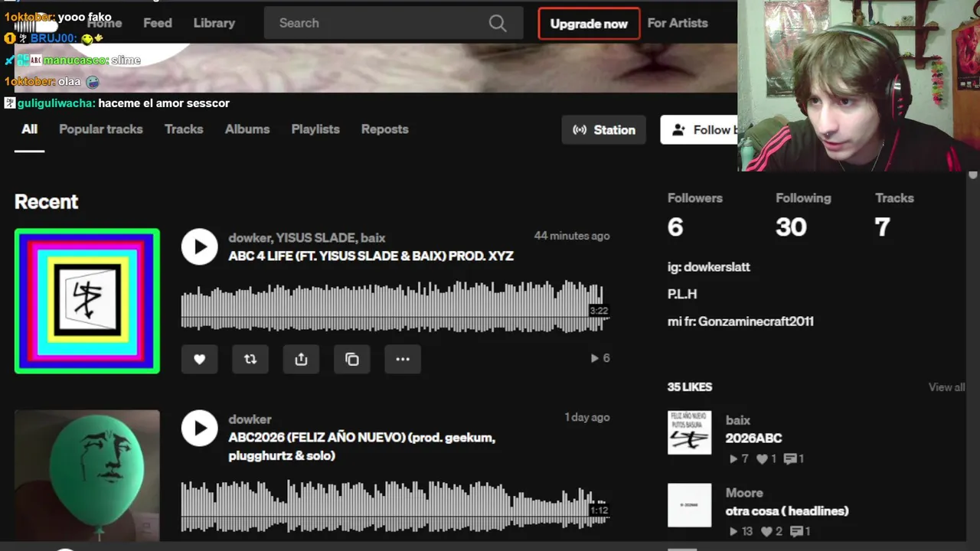Click guliguliwacha chat username
980x551 pixels.
click(x=57, y=103)
